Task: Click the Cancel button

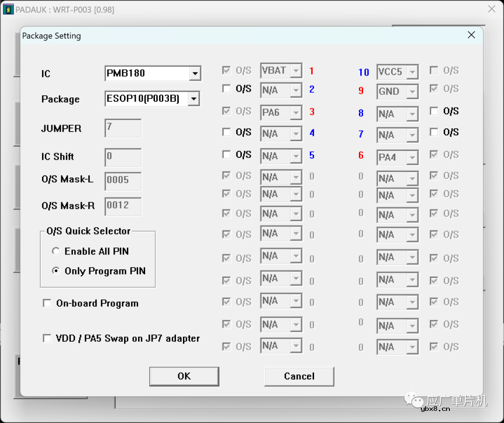Action: coord(299,376)
